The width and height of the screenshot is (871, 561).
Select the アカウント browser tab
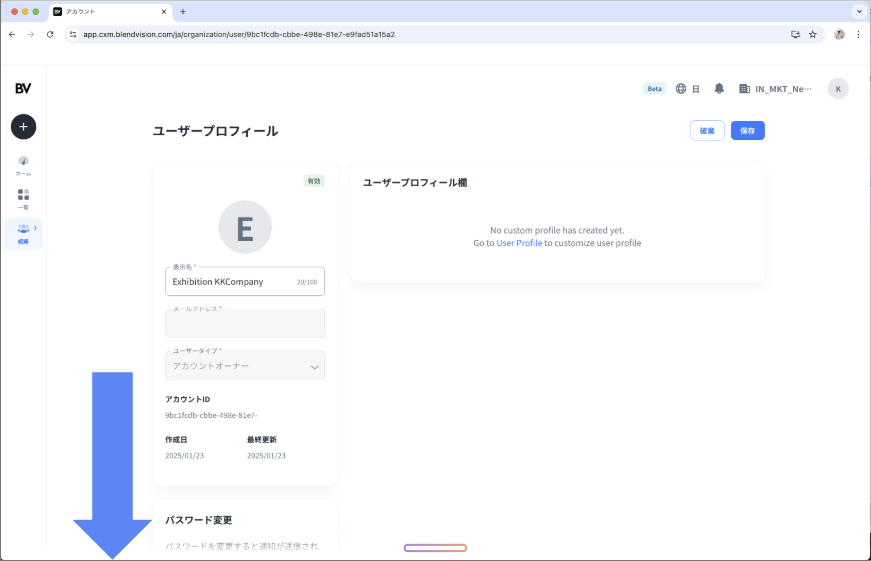click(110, 11)
